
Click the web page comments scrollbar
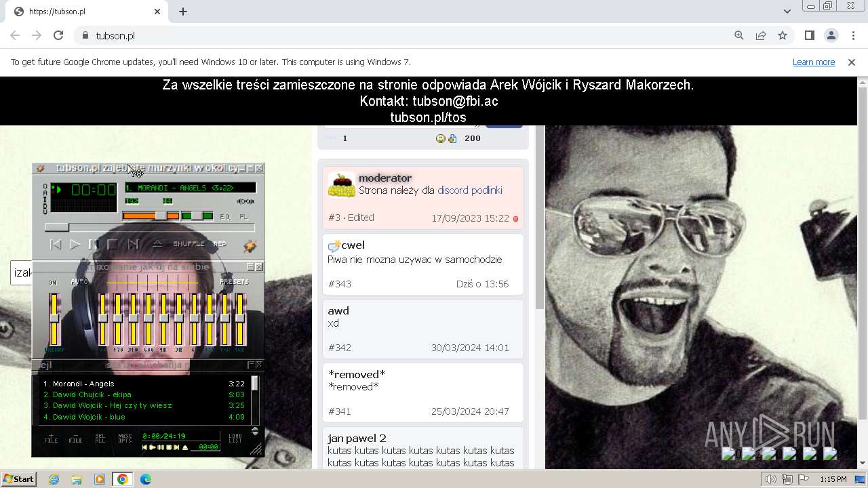point(540,217)
